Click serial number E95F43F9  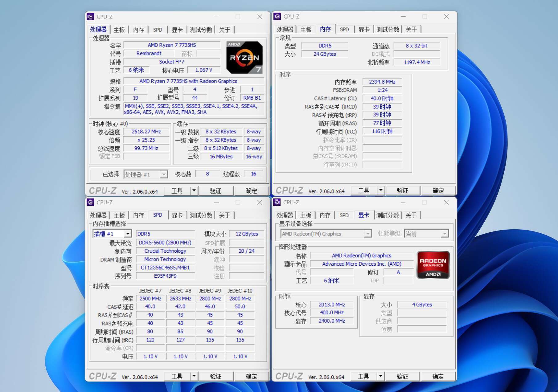(165, 276)
